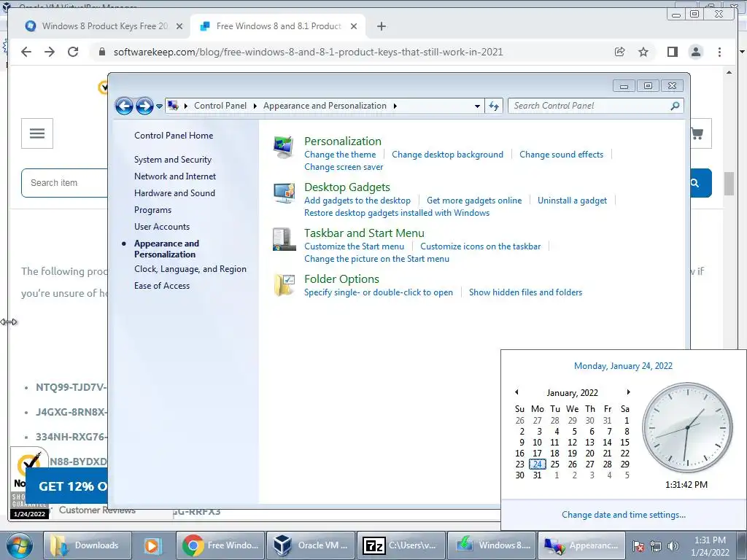Click Specify single- or double-click to open
This screenshot has height=560, width=747.
[379, 292]
